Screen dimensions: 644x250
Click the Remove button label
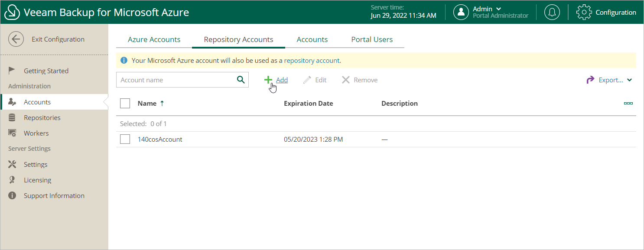point(365,80)
